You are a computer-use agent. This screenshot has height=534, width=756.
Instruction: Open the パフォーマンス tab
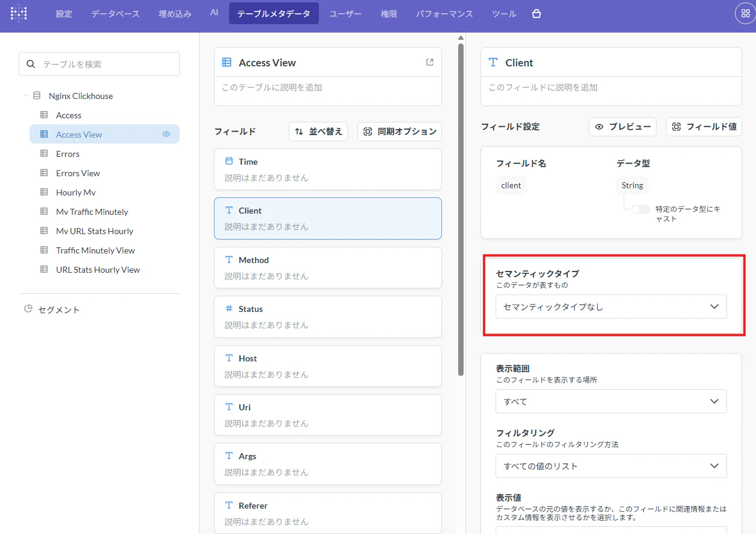(x=444, y=13)
